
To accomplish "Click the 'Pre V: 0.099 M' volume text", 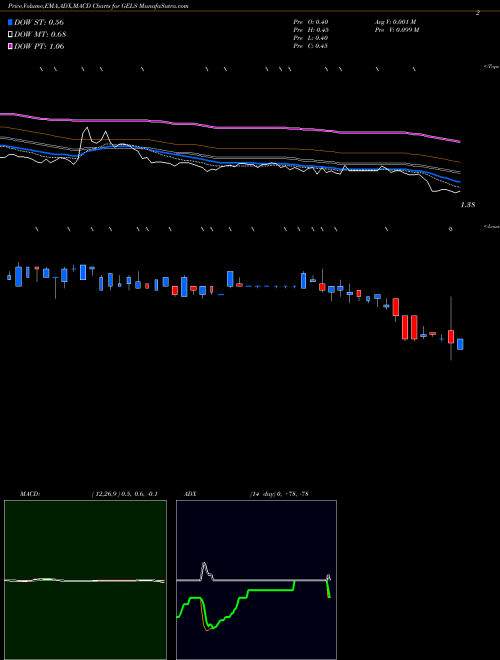I will click(x=396, y=30).
